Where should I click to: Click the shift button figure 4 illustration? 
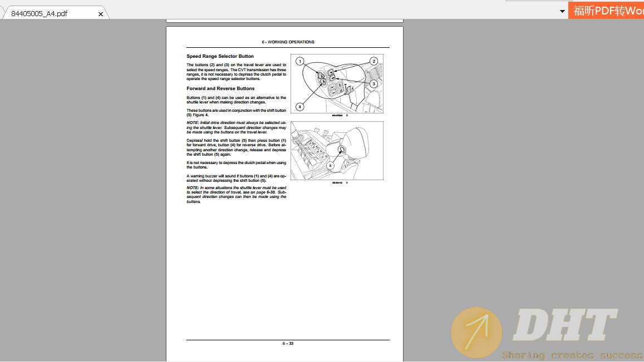(337, 151)
